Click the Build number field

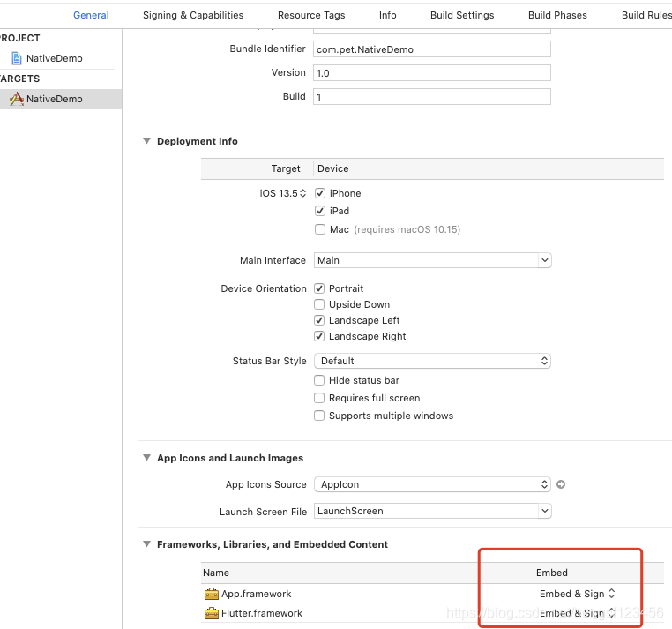coord(432,97)
